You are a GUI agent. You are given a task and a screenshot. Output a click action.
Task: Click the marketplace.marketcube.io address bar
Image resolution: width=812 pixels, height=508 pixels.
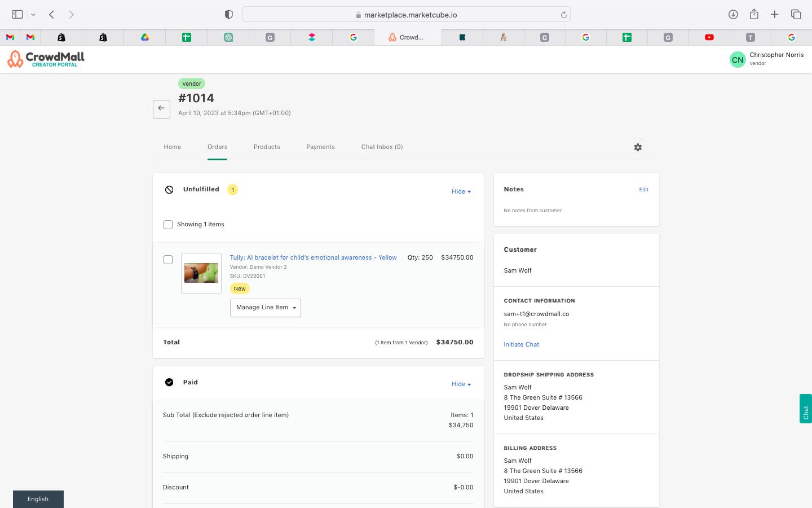(406, 15)
